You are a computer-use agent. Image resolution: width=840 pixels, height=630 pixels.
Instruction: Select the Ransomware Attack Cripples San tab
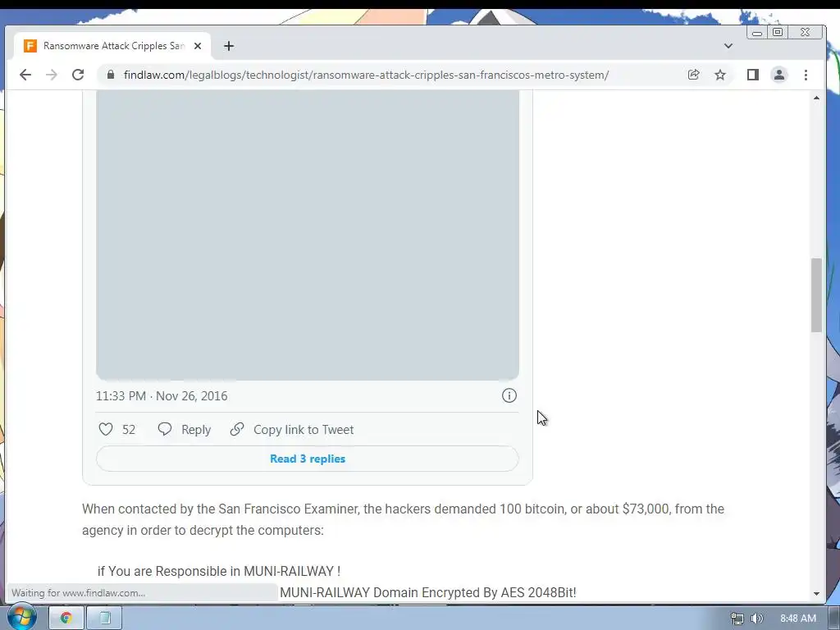pos(112,46)
